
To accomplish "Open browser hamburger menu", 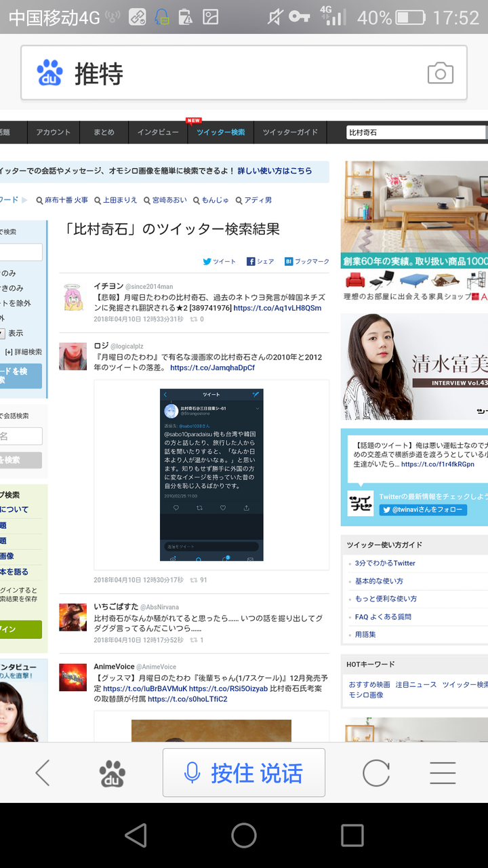I will (443, 773).
